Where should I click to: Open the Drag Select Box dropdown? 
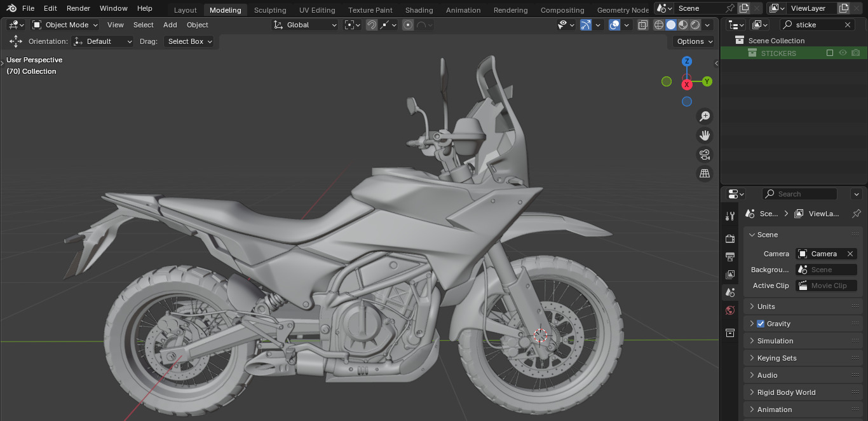click(x=189, y=41)
